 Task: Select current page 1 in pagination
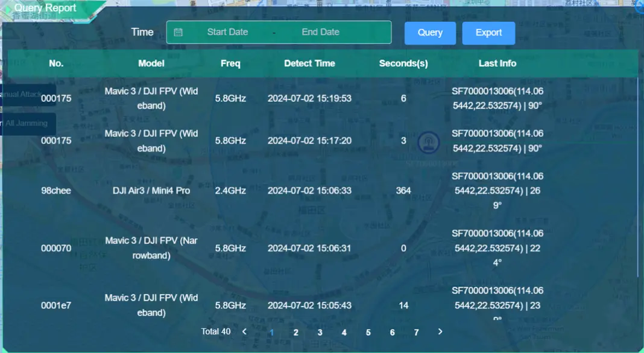click(271, 332)
